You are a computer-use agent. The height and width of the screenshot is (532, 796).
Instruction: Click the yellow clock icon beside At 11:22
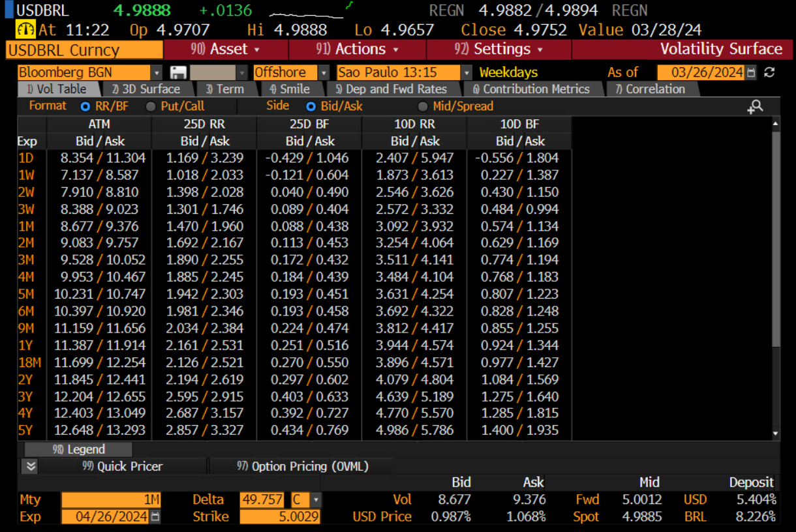25,30
